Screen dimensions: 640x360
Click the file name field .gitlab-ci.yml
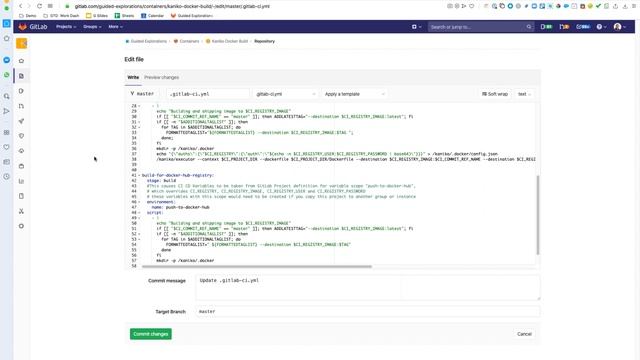coord(208,94)
